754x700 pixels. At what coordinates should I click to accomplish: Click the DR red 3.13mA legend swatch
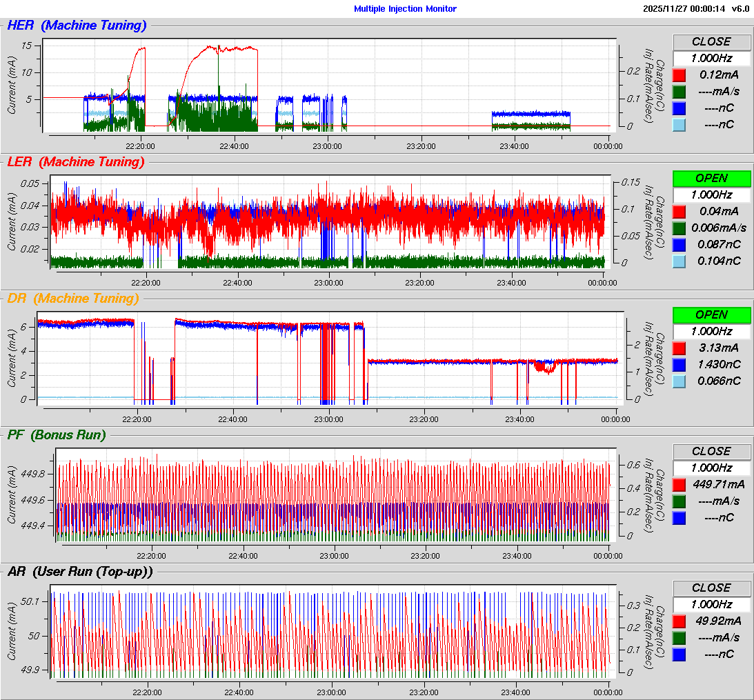coord(679,348)
